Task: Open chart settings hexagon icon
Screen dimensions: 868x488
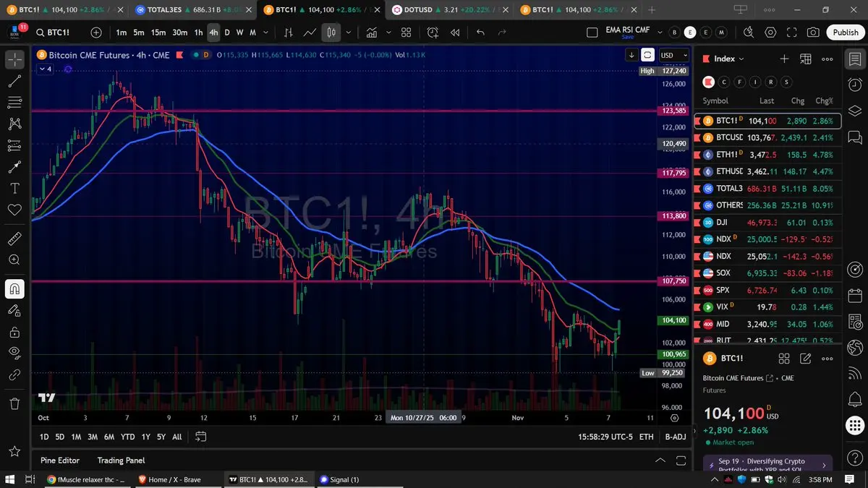Action: click(770, 33)
